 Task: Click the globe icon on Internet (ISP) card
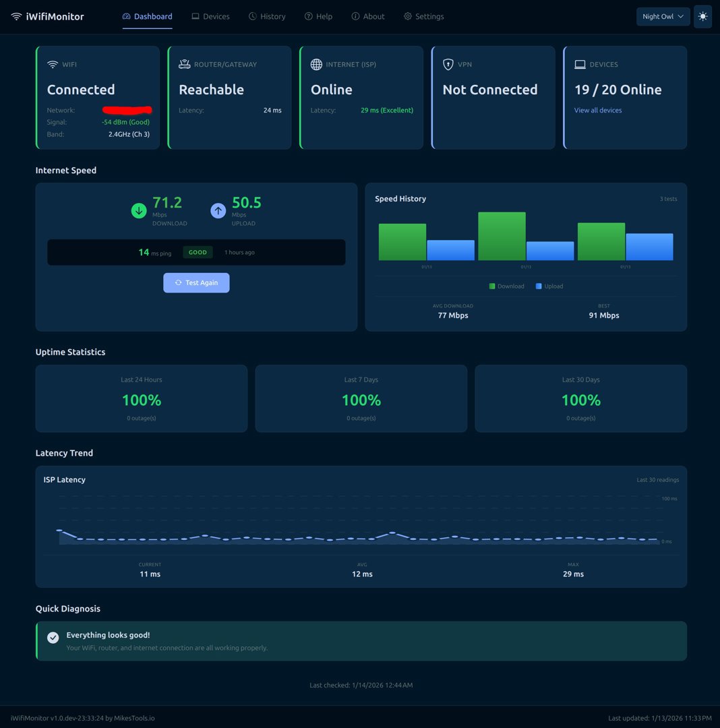pos(316,64)
